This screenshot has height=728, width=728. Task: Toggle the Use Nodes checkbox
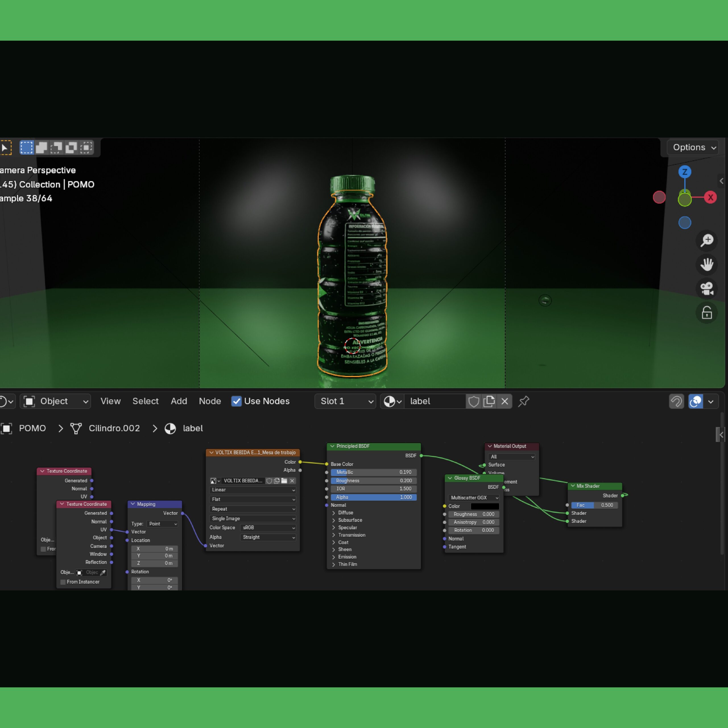coord(236,401)
